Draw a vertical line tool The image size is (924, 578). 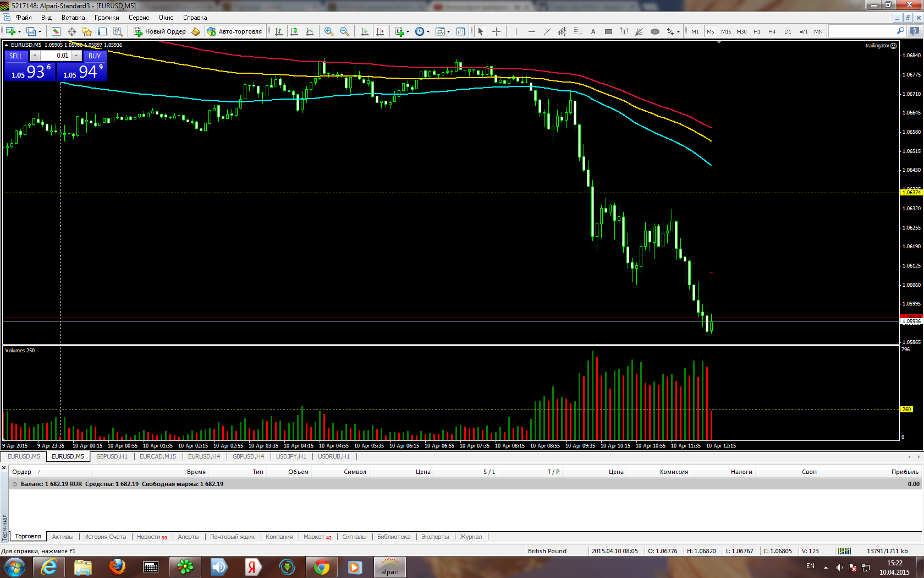click(x=516, y=31)
